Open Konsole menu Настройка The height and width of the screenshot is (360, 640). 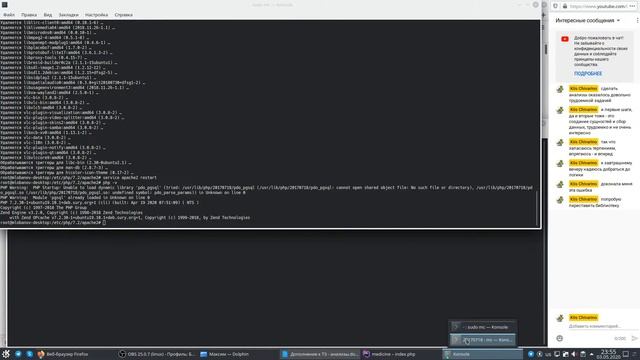coord(96,15)
